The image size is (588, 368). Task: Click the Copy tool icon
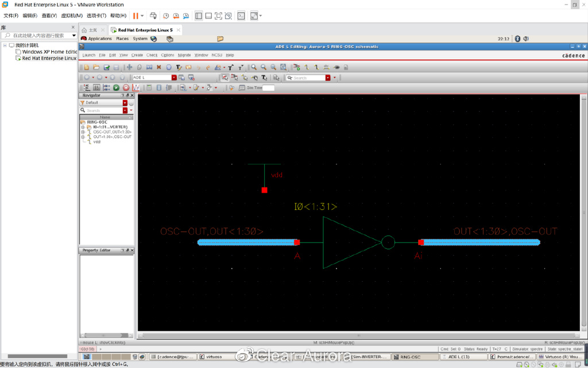tap(139, 67)
